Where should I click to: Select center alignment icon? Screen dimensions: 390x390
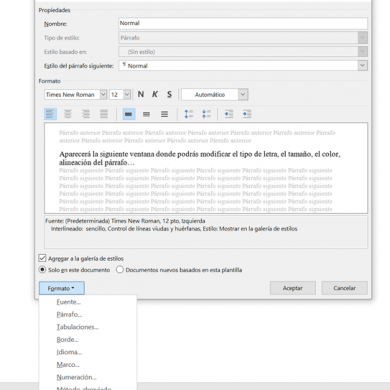point(68,114)
